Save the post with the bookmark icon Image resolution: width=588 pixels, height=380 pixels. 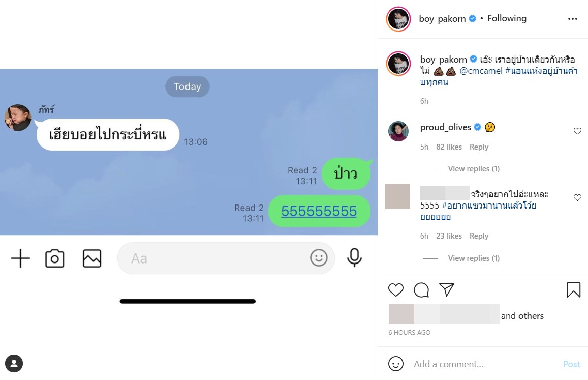573,290
